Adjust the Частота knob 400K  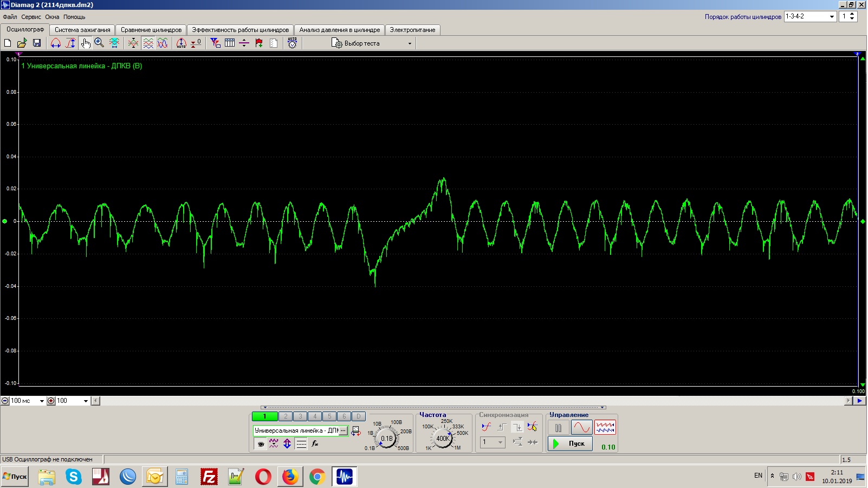[443, 438]
